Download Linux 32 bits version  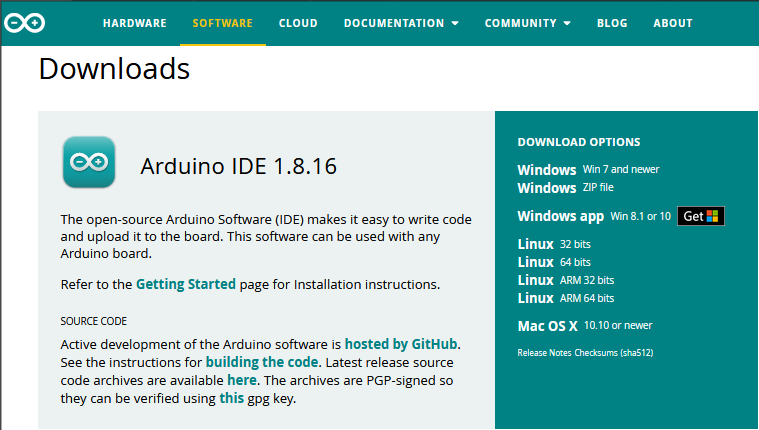pos(554,244)
